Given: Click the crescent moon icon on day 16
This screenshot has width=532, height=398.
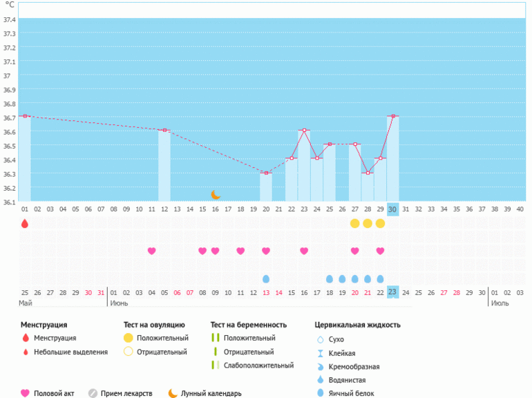Looking at the screenshot, I should pyautogui.click(x=216, y=195).
